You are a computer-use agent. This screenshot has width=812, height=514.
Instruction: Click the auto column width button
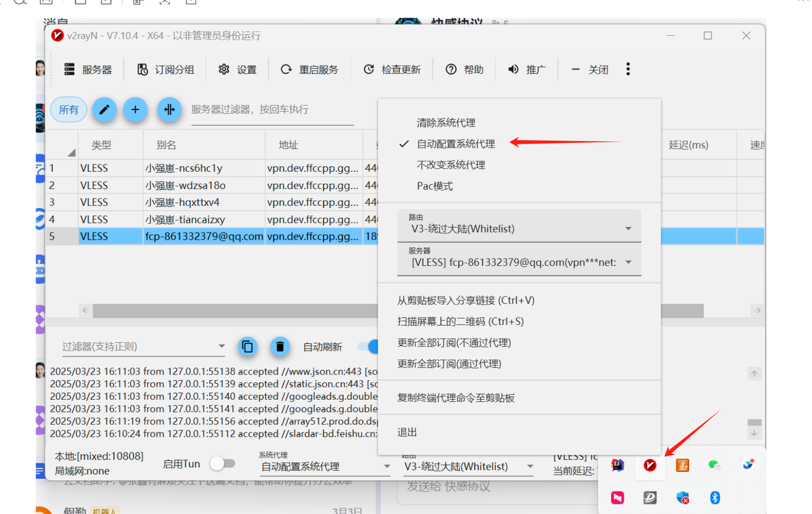tap(169, 110)
